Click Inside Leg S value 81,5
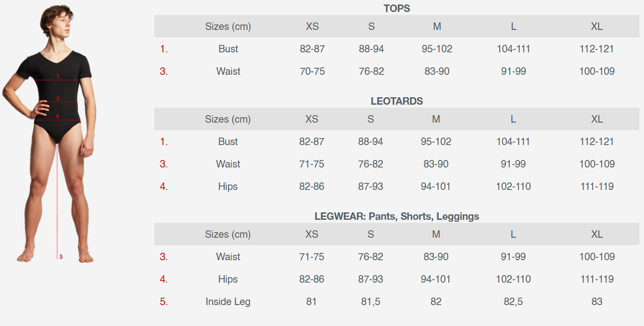 (371, 302)
